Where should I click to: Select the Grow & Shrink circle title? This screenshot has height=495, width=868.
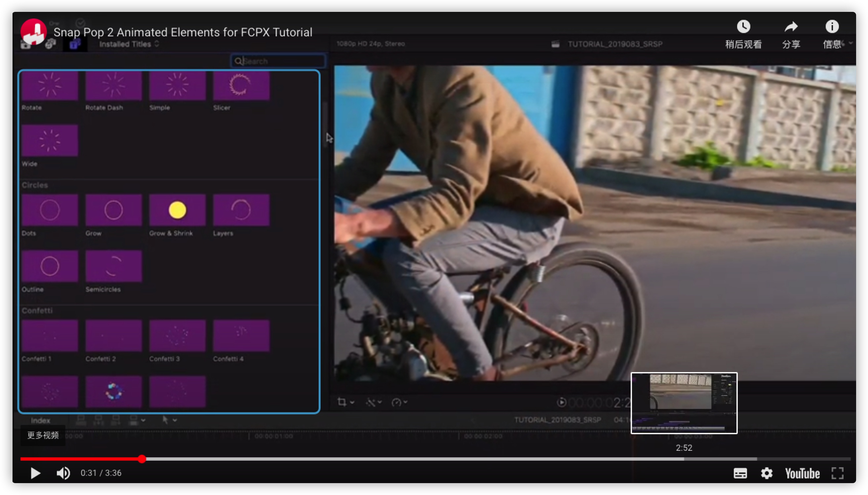[x=177, y=210]
